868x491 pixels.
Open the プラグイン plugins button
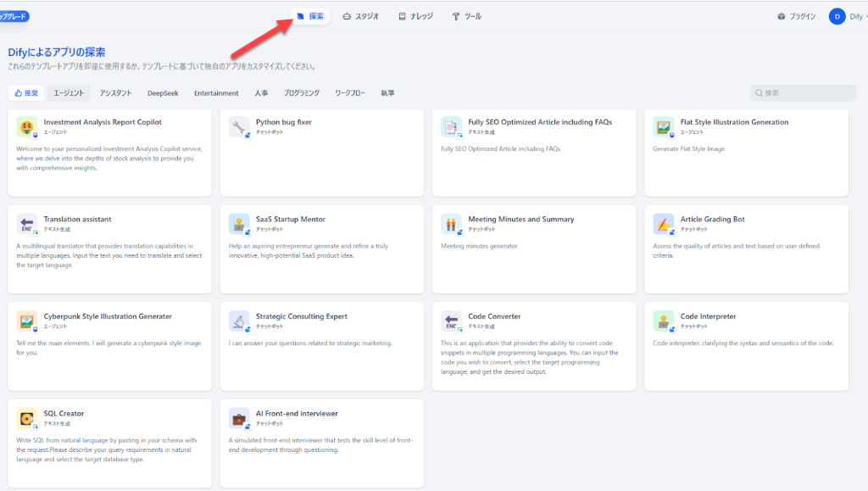point(797,17)
